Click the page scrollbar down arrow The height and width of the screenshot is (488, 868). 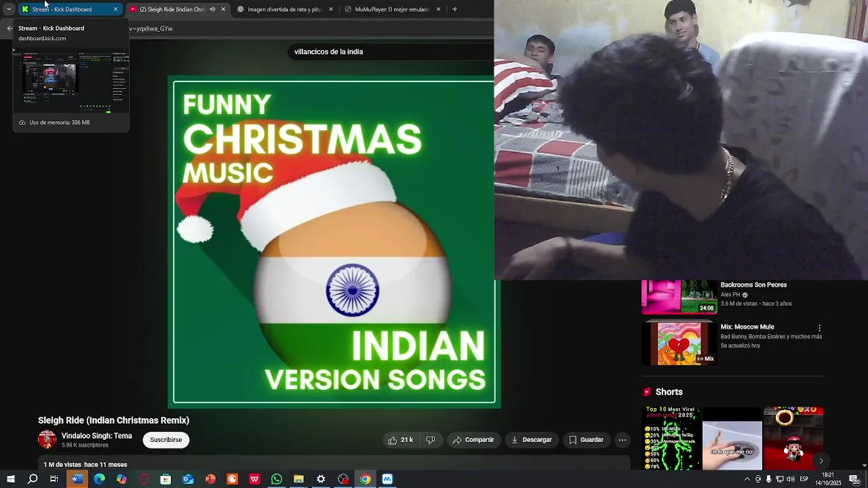pyautogui.click(x=864, y=466)
